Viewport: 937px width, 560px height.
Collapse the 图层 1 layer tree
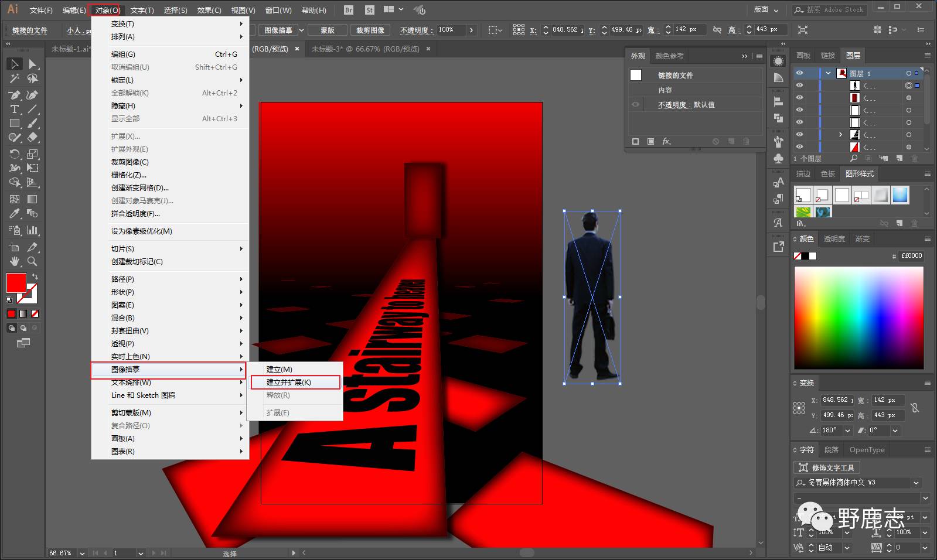(x=828, y=73)
